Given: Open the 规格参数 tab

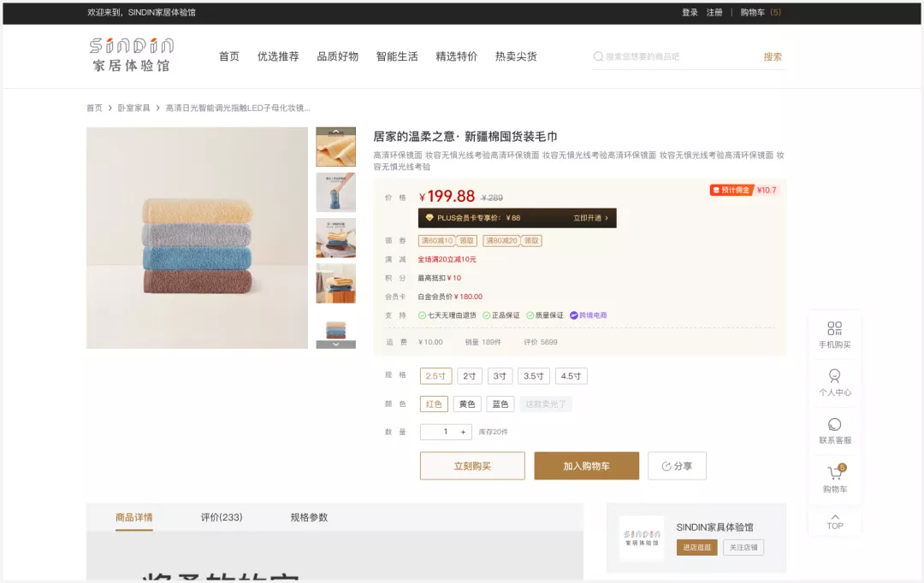Looking at the screenshot, I should (309, 517).
